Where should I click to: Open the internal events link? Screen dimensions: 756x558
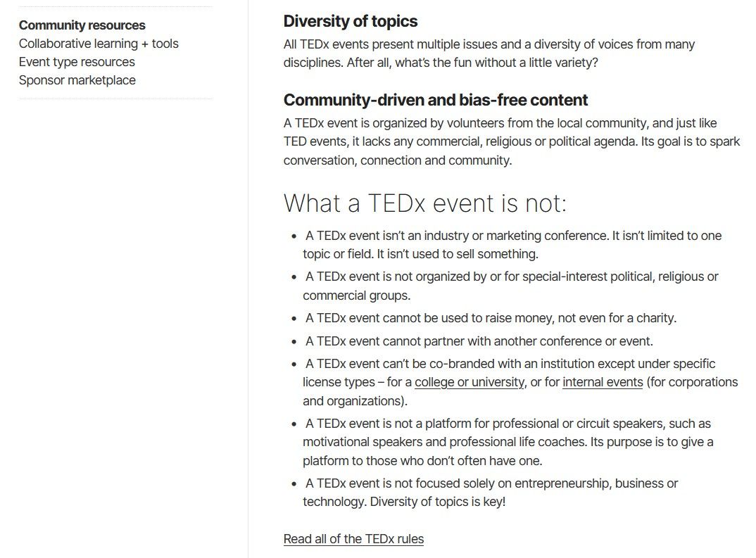[603, 381]
